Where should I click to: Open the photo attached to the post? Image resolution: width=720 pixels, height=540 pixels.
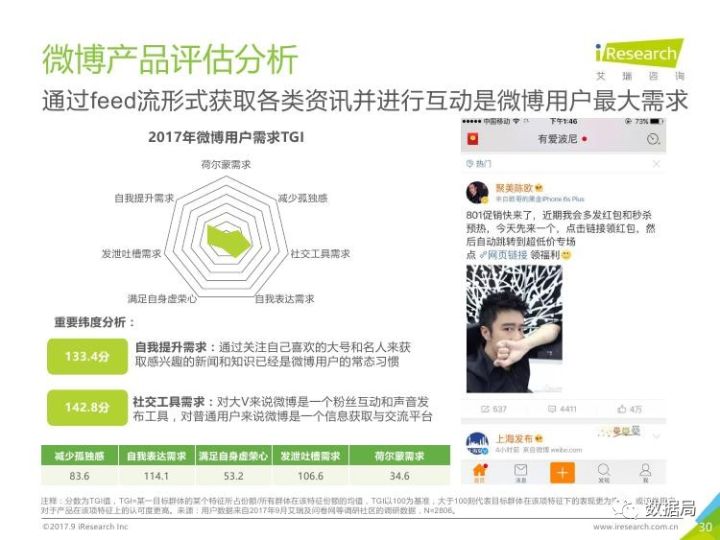(x=514, y=328)
